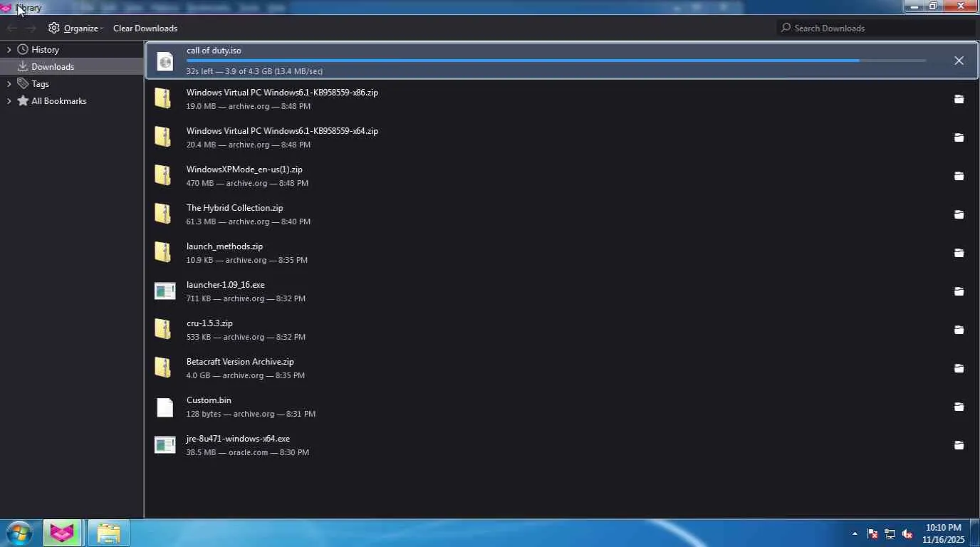Click the zip icon beside The Hybrid Collection.zip
This screenshot has width=980, height=547.
point(163,214)
